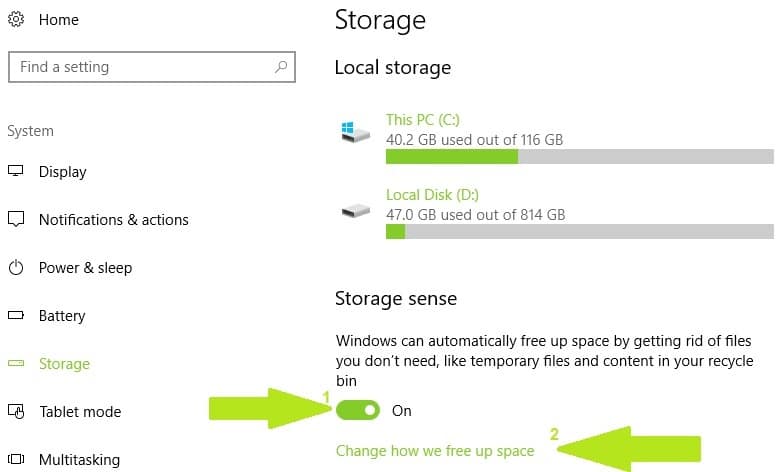Click the D: drive usage bar
Image resolution: width=782 pixels, height=472 pixels.
(x=580, y=232)
